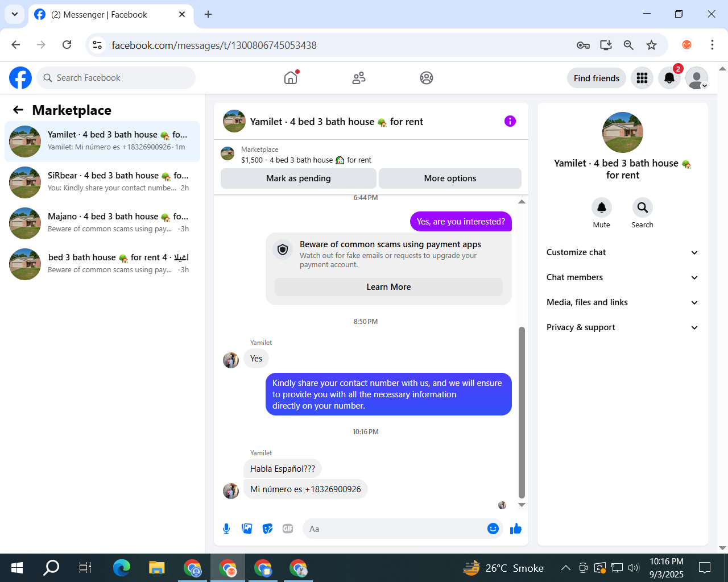Open Chrome tab search dropdown
The height and width of the screenshot is (582, 728).
click(x=15, y=14)
